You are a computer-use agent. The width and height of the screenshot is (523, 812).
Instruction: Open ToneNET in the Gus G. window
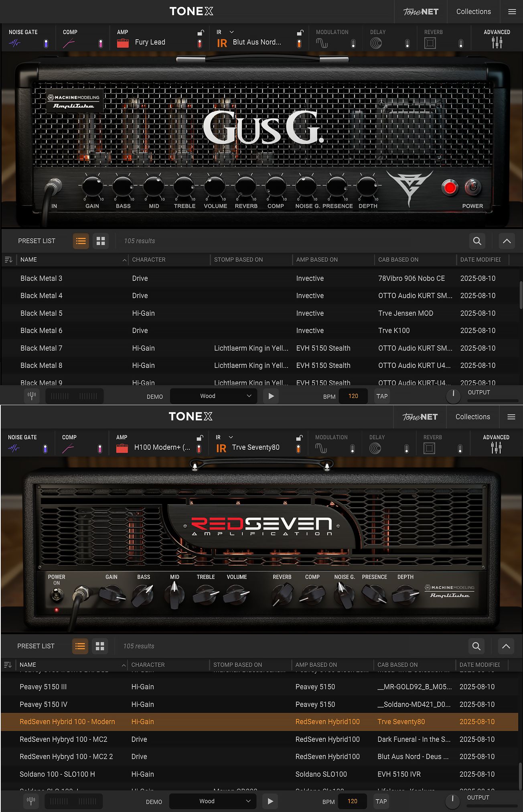point(421,12)
